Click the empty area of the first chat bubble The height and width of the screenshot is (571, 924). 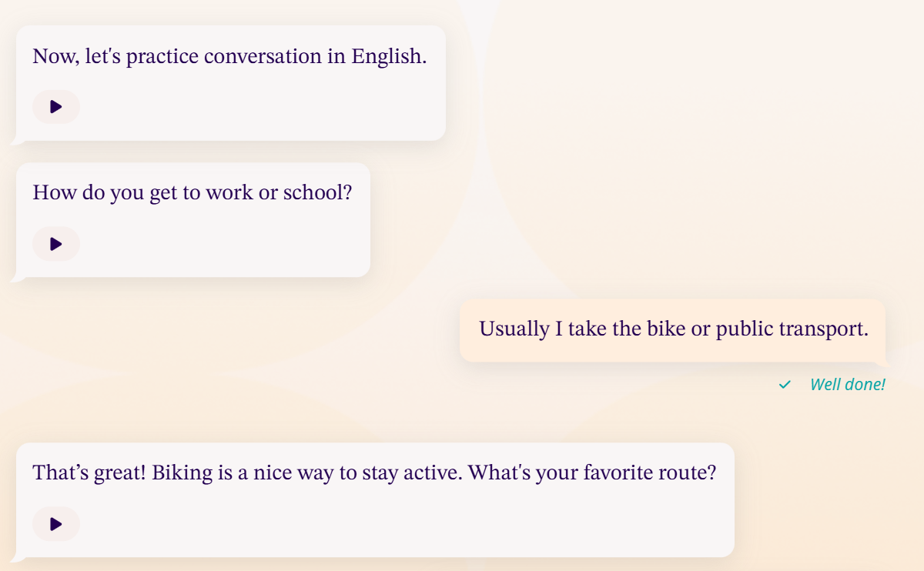point(269,108)
